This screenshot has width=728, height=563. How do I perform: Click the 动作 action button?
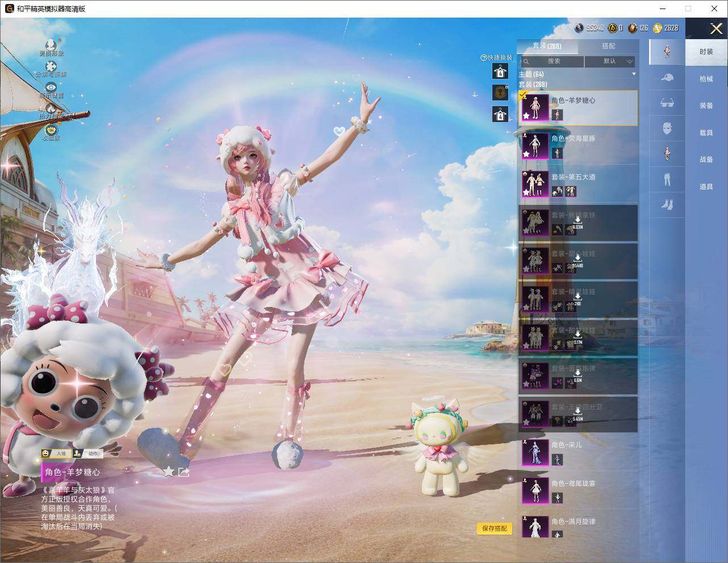click(88, 453)
